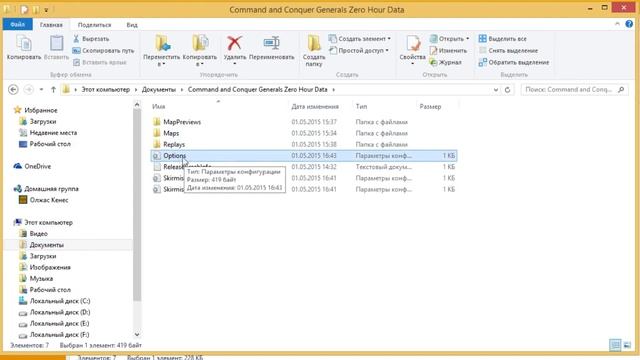This screenshot has width=640, height=360.
Task: Click Этот компьютер in address breadcrumb
Action: click(x=105, y=89)
